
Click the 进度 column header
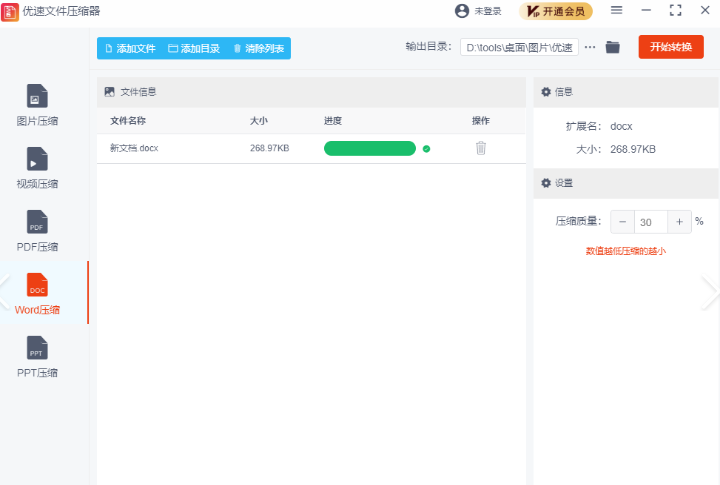tap(332, 120)
